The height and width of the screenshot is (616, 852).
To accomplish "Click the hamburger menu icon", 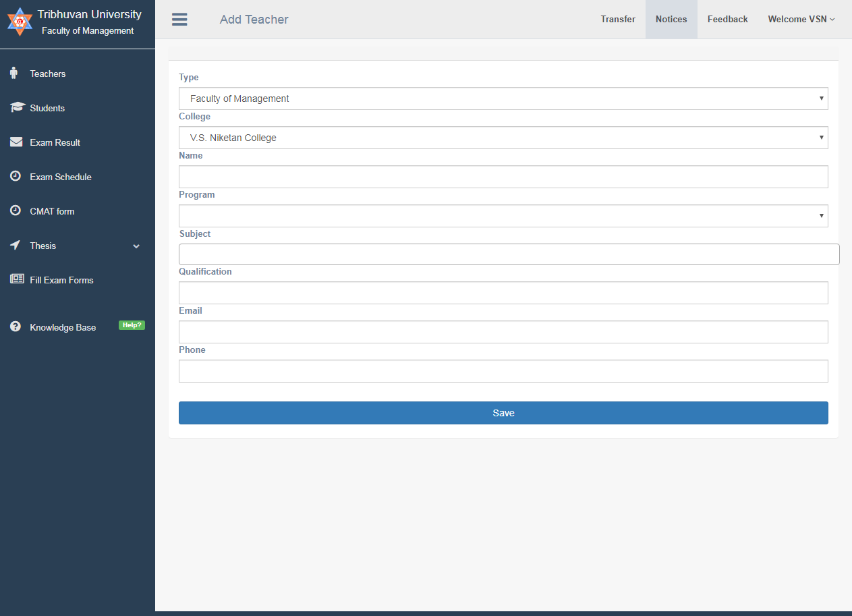I will pos(179,20).
